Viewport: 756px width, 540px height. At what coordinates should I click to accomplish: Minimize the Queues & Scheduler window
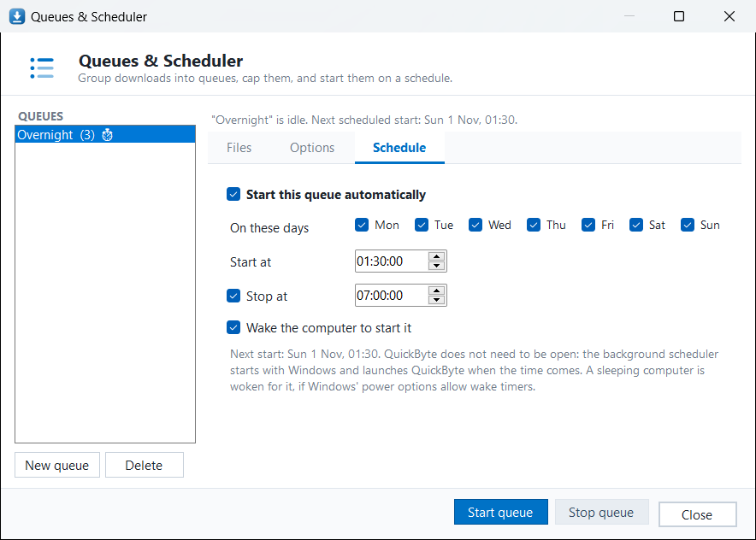[x=629, y=16]
